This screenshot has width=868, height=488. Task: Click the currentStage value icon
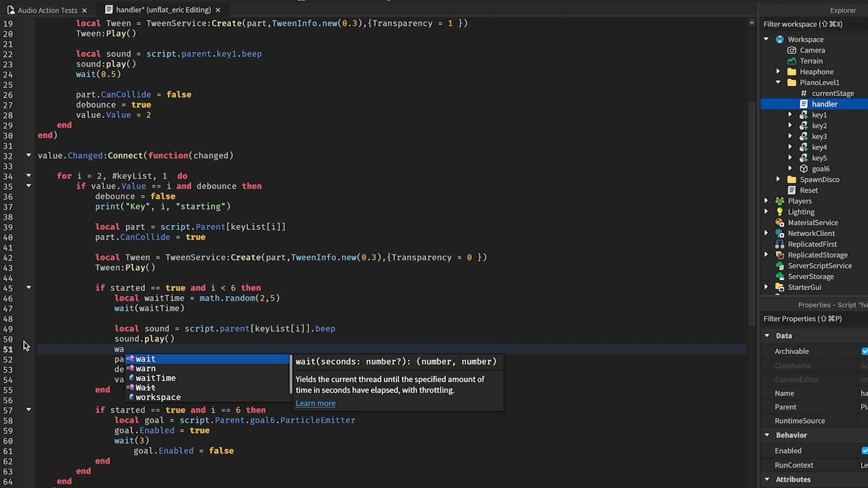(804, 94)
